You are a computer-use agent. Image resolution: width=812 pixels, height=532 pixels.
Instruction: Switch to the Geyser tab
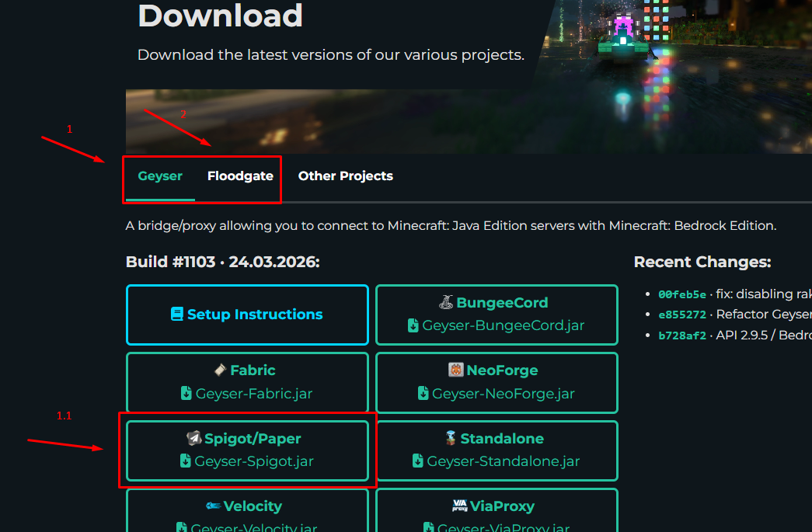(160, 176)
